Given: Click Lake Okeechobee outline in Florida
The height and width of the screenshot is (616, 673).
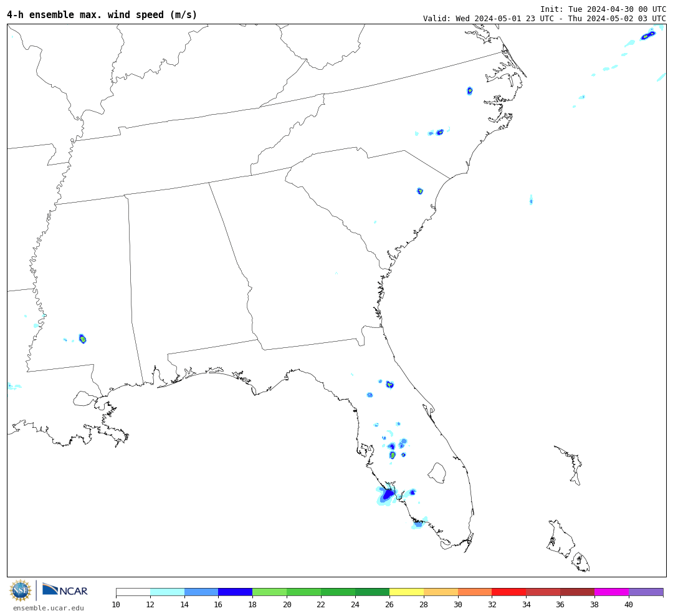Looking at the screenshot, I should [x=437, y=473].
